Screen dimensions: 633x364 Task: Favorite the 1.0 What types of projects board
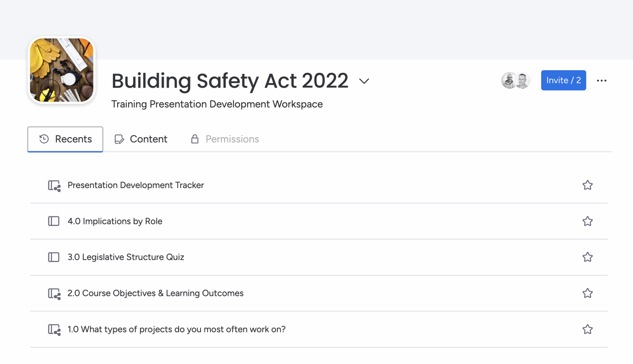(x=587, y=329)
